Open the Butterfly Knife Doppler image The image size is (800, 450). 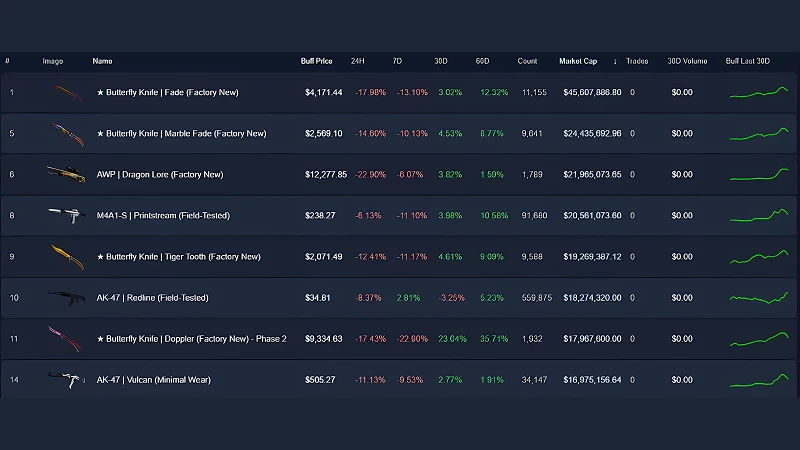pyautogui.click(x=64, y=339)
